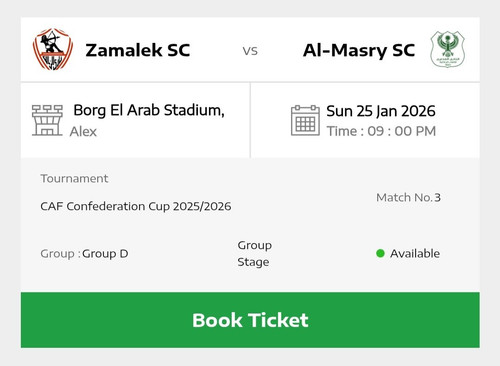The height and width of the screenshot is (366, 500).
Task: Click the stadium building icon
Action: [47, 120]
